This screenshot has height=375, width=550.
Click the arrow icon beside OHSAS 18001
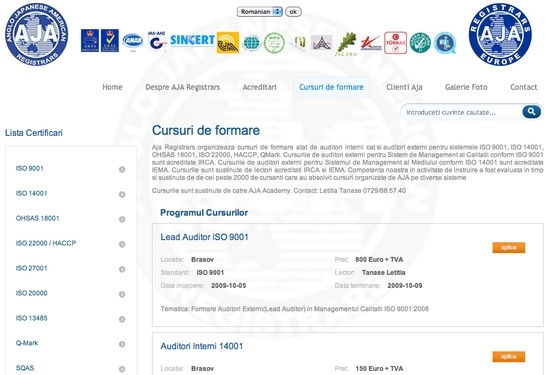tap(122, 219)
